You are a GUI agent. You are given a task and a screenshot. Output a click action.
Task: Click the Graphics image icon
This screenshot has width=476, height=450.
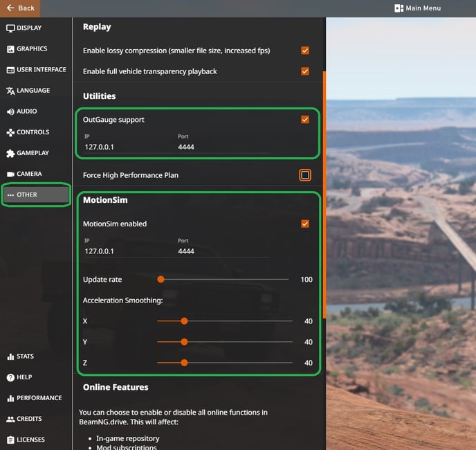tap(10, 49)
